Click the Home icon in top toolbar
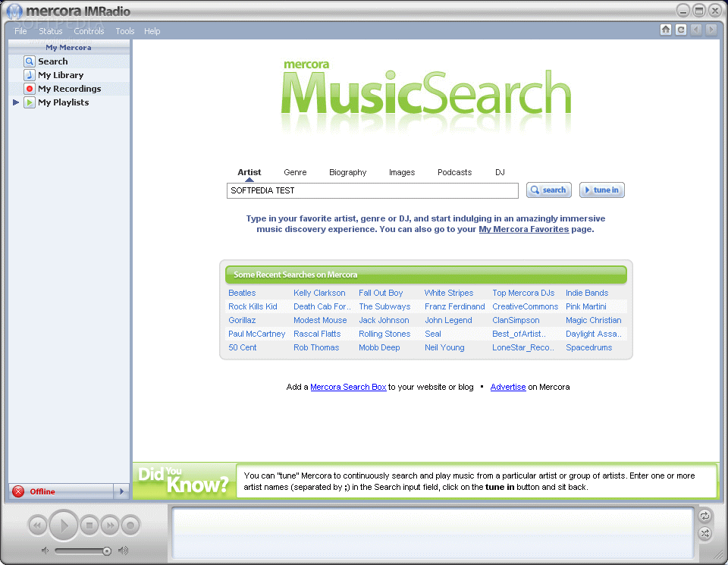The width and height of the screenshot is (728, 565). [666, 30]
